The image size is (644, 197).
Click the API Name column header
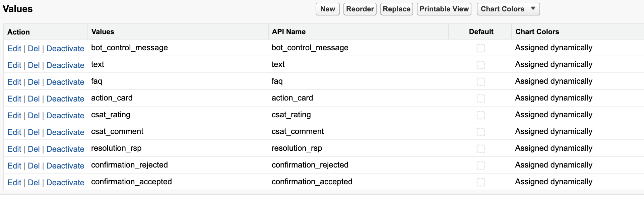click(x=288, y=32)
